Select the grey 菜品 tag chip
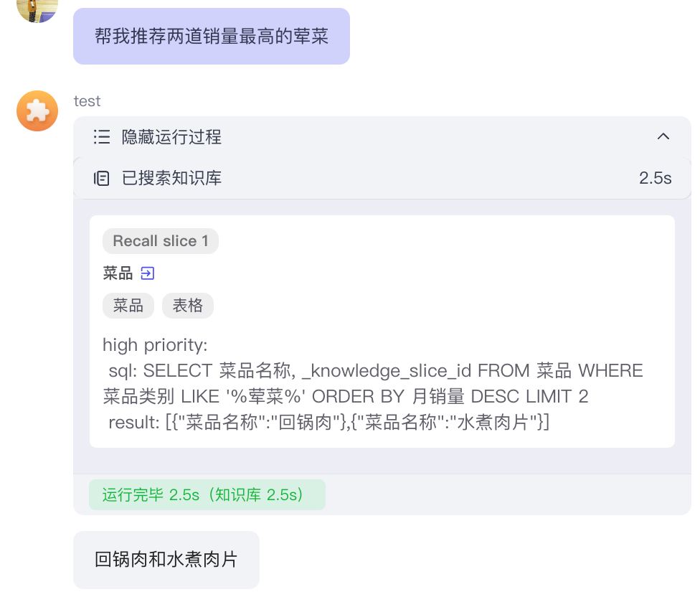Screen dimensions: 700x597 (x=128, y=306)
